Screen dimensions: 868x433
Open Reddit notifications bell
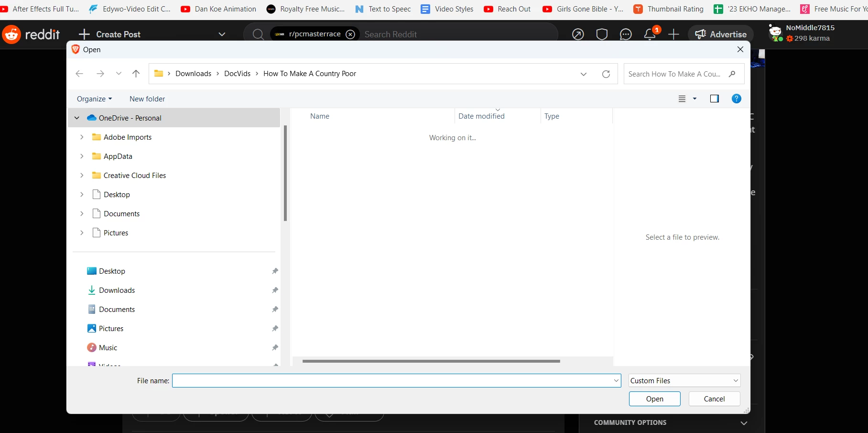[x=650, y=34]
